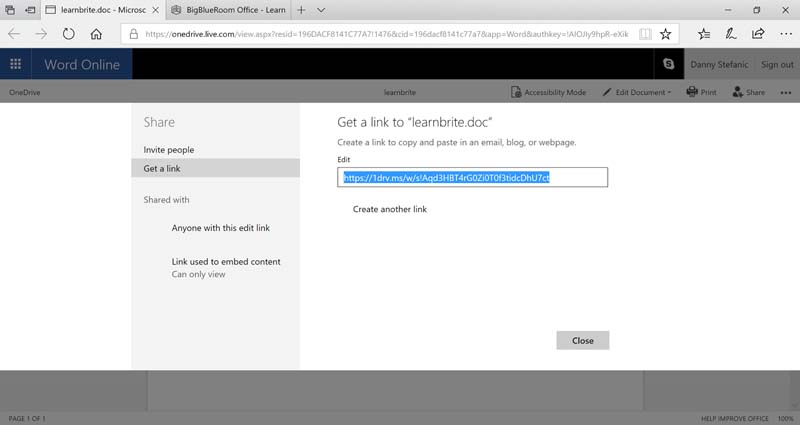Open Danny Stefanic account name
The height and width of the screenshot is (425, 800).
tap(719, 64)
